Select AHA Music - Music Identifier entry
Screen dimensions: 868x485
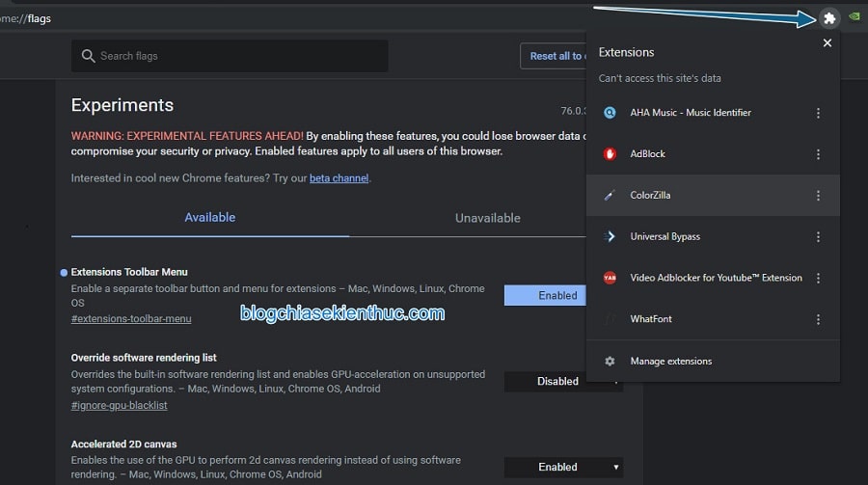point(713,113)
